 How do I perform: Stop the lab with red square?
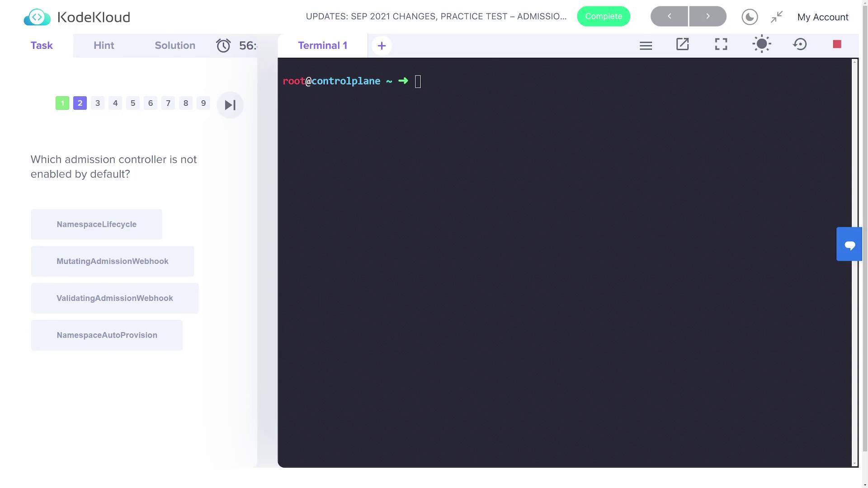point(837,44)
